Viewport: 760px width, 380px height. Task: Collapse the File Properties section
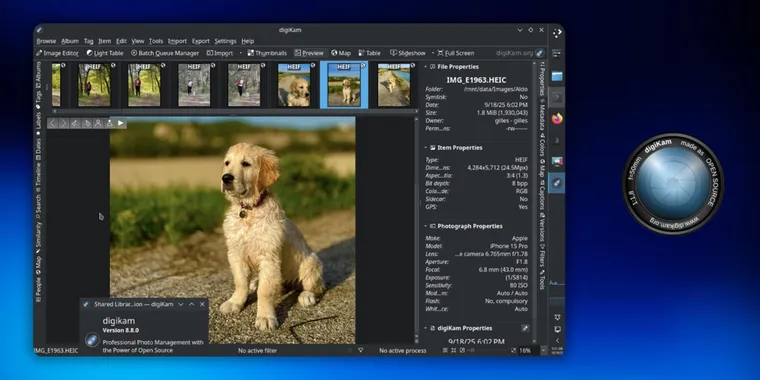click(x=426, y=67)
